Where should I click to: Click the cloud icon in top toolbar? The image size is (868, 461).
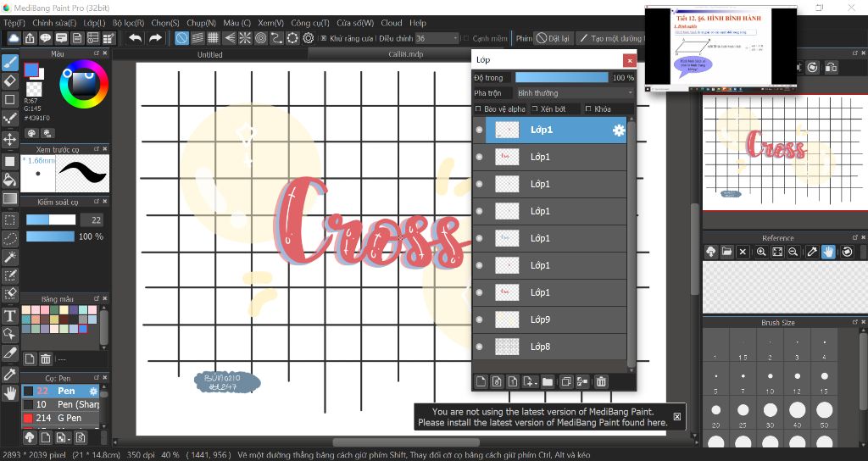coord(14,38)
